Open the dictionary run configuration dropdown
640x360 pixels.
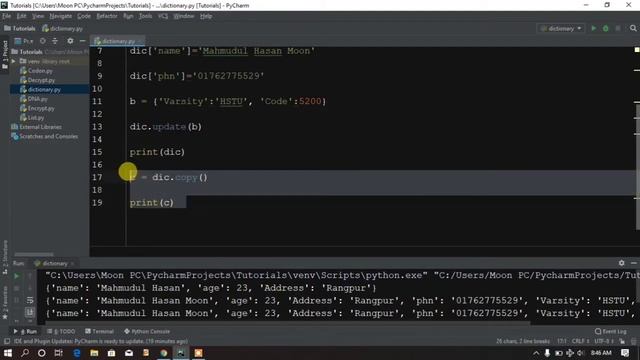click(x=561, y=29)
